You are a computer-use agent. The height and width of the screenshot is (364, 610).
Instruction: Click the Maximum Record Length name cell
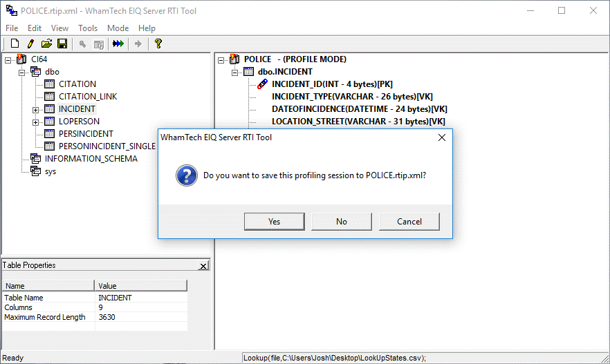click(48, 317)
